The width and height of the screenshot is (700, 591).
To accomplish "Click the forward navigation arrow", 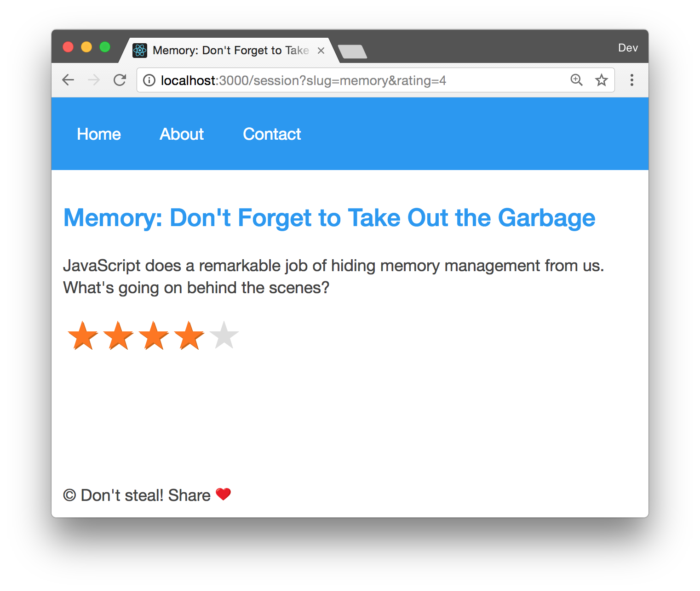I will tap(93, 80).
